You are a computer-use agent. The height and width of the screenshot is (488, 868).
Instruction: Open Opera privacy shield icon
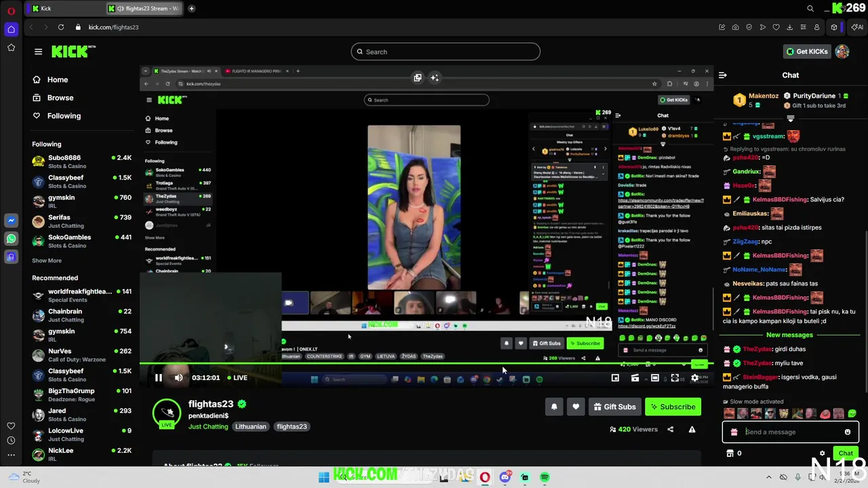(x=749, y=27)
